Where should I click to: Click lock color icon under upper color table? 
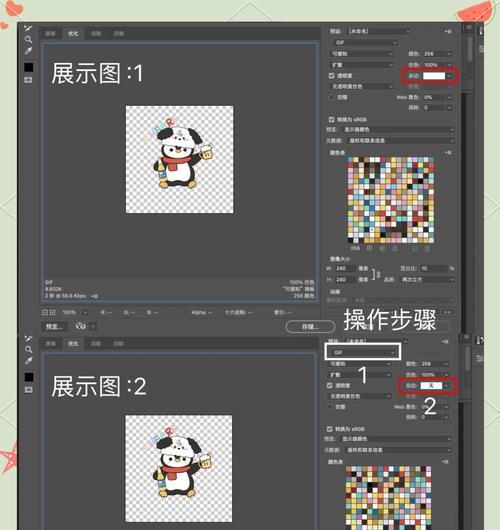[395, 249]
